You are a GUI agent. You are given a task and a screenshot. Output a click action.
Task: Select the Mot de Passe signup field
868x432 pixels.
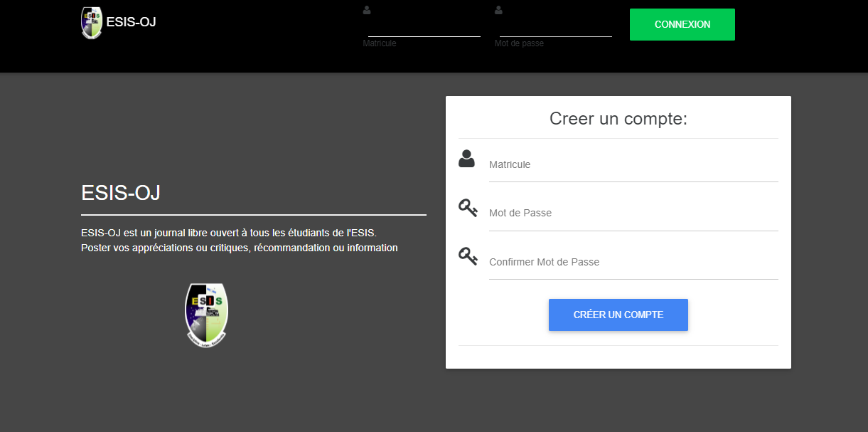(x=633, y=214)
